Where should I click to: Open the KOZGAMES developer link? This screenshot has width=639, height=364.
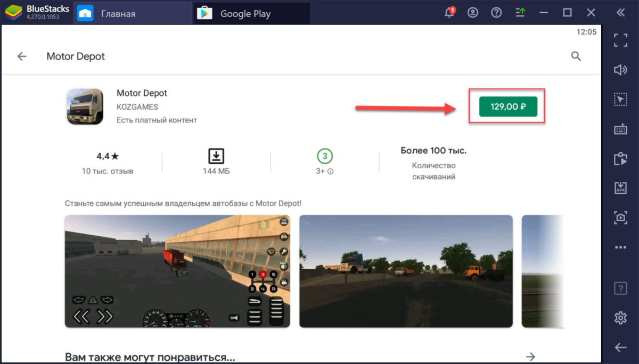137,107
